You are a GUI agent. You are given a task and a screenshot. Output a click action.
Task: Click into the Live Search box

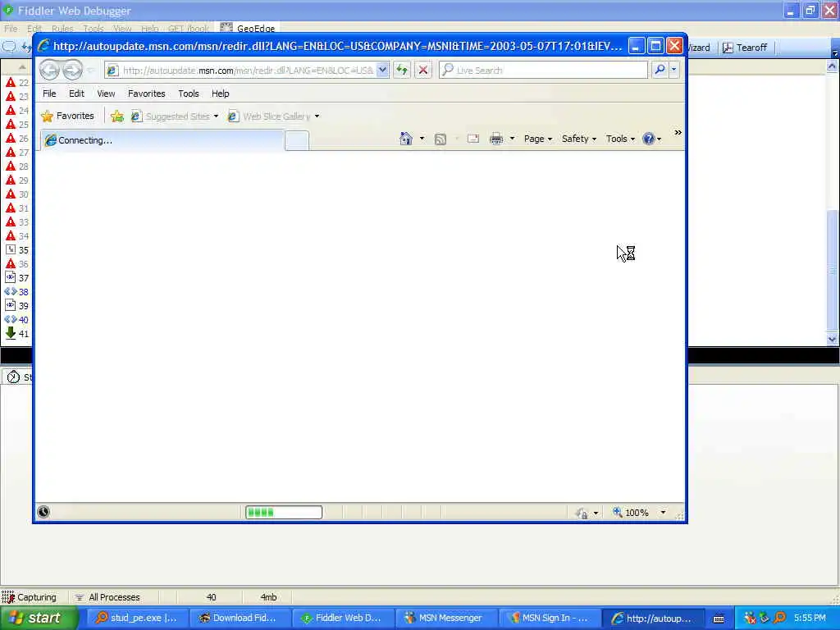[544, 70]
